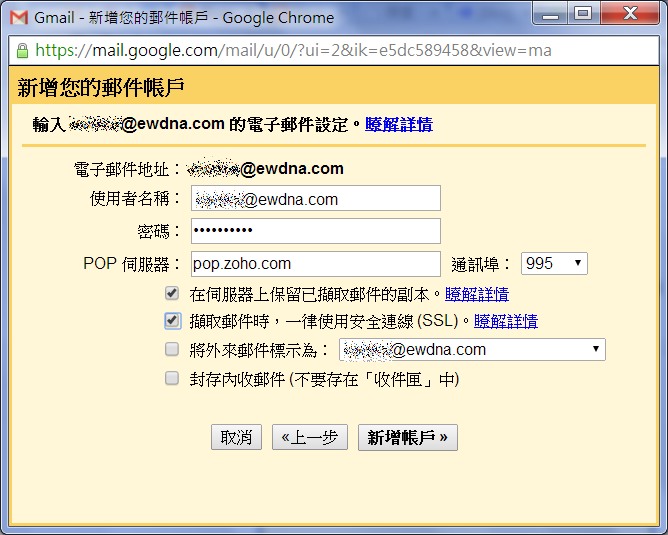Click the green padlock secure icon
This screenshot has height=535, width=668.
coord(22,50)
